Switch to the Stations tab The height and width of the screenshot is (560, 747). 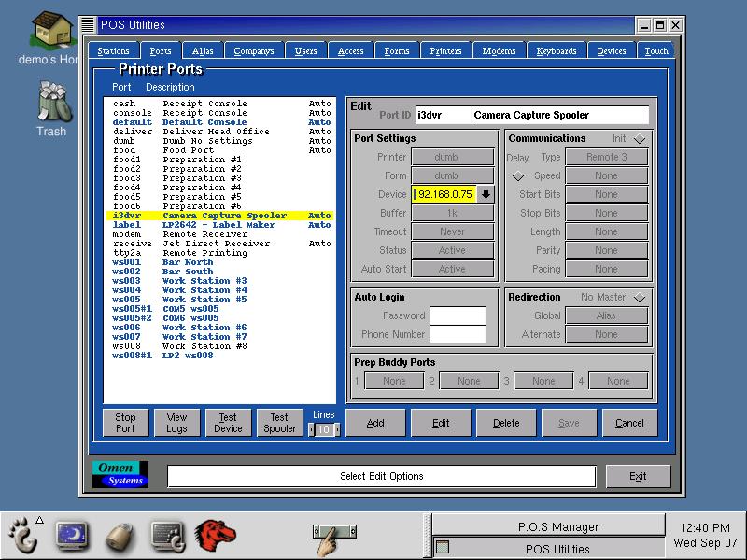(113, 51)
